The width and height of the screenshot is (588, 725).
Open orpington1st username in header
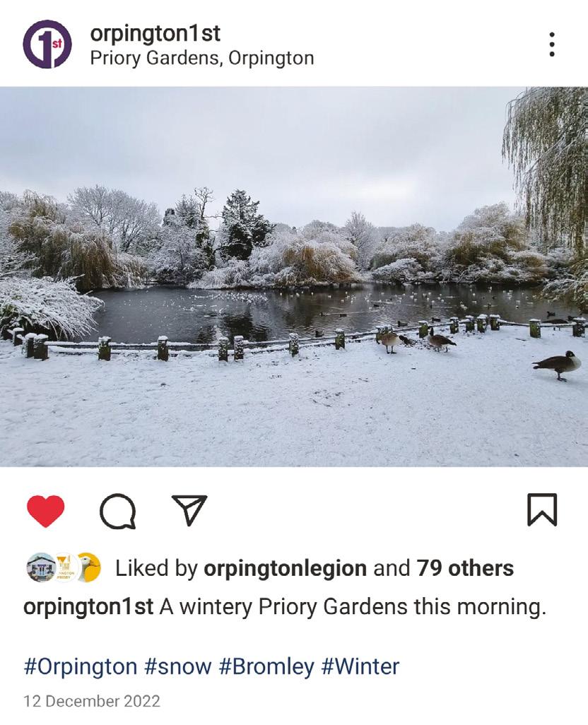point(155,34)
